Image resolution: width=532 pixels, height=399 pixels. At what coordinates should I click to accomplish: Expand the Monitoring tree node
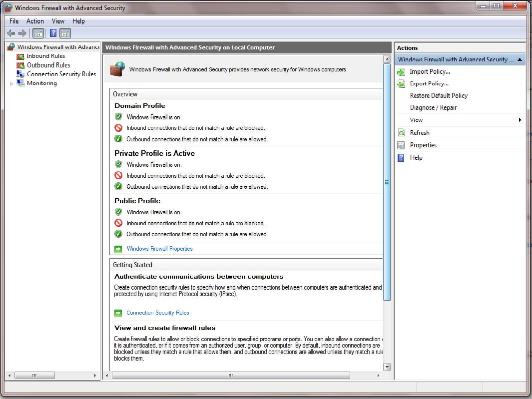coord(11,83)
